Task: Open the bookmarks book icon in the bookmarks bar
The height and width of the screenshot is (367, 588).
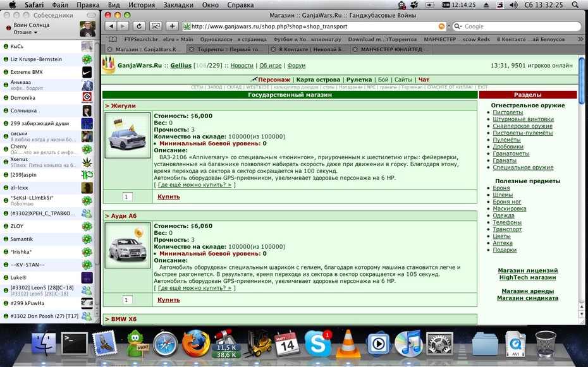Action: click(113, 39)
